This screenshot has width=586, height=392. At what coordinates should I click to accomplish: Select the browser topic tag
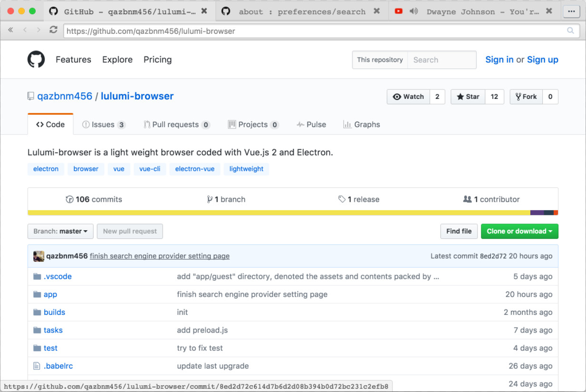86,169
